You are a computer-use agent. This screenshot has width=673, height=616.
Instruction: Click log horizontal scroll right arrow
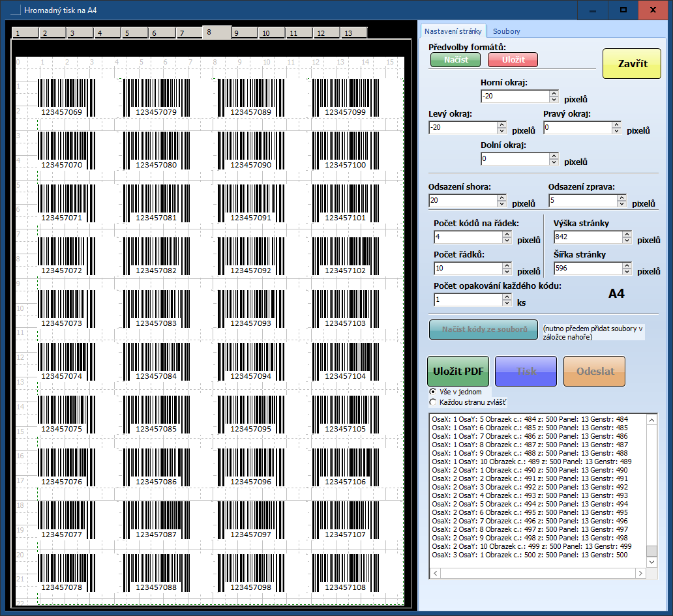(x=640, y=573)
